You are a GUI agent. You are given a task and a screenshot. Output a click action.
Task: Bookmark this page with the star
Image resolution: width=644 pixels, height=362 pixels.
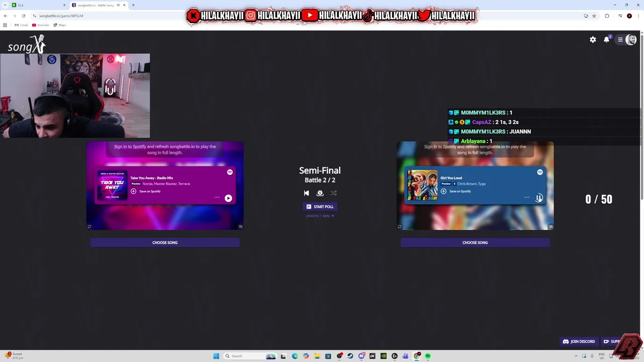pyautogui.click(x=594, y=16)
